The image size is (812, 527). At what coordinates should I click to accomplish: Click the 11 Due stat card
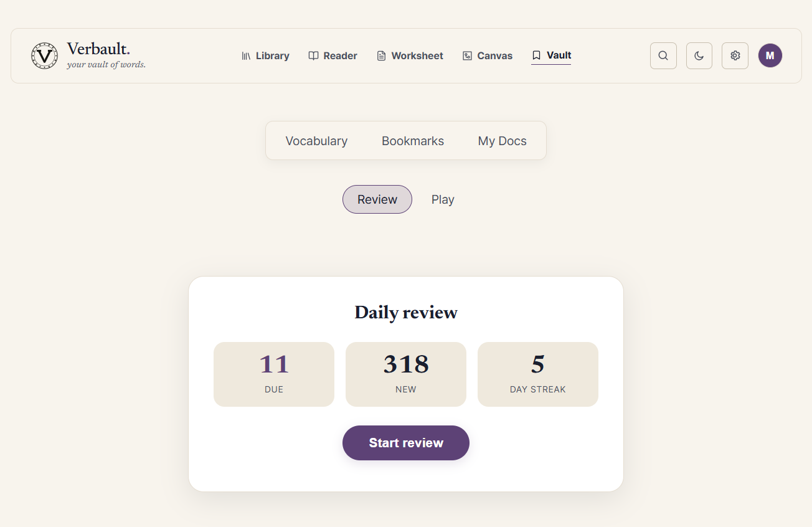click(x=274, y=374)
